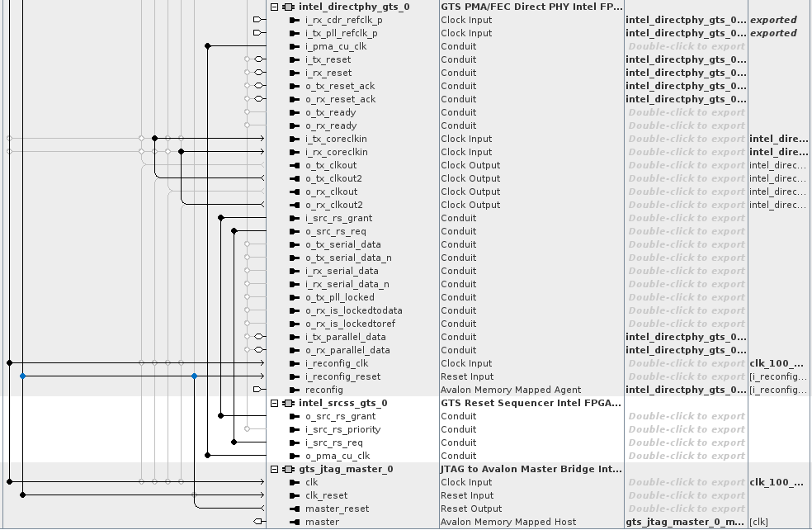The height and width of the screenshot is (530, 812).
Task: Click the arrow icon beside i_rx_serial_data
Action: pyautogui.click(x=295, y=271)
